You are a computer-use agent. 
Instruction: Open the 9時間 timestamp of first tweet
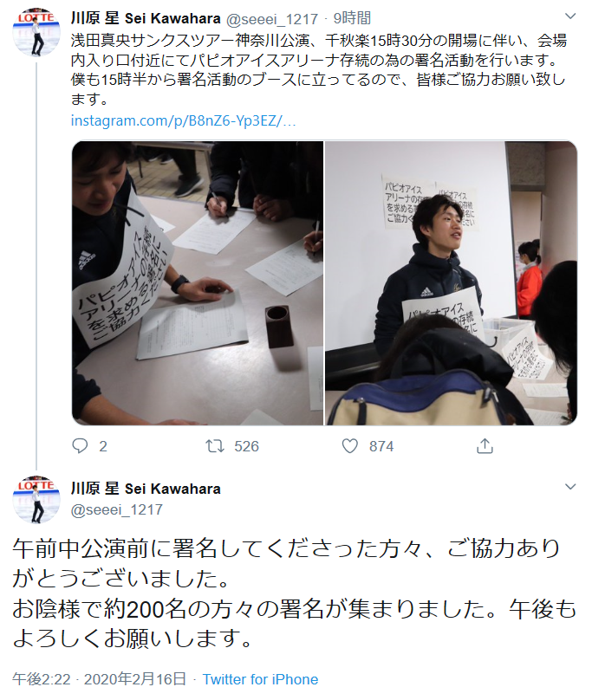pos(352,18)
